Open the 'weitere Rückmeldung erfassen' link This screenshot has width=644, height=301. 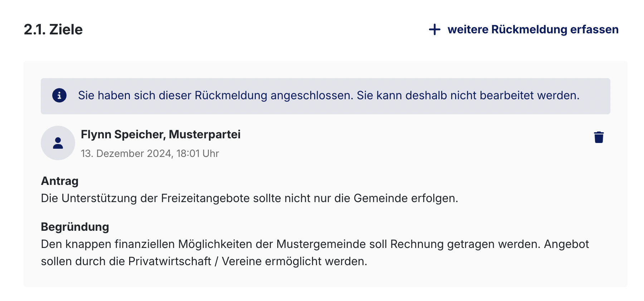pos(533,29)
